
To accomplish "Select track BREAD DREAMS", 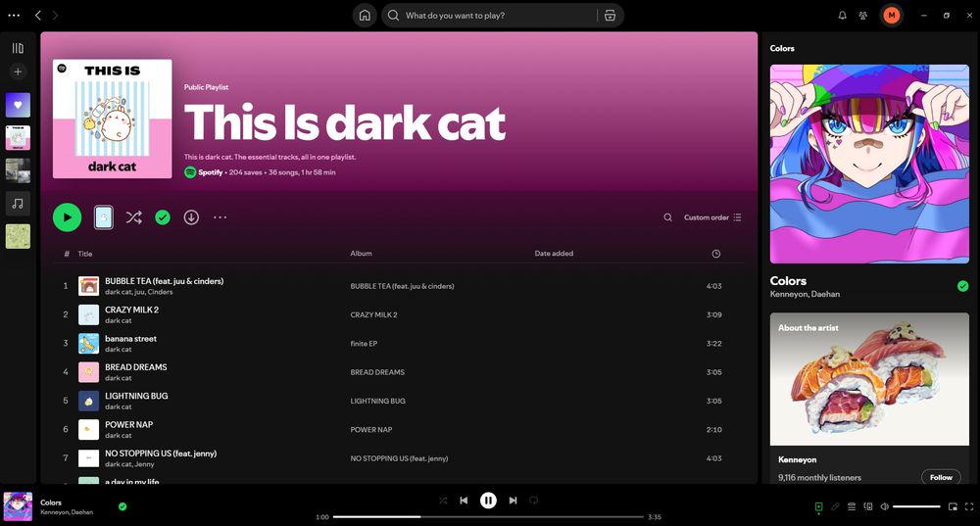I will (400, 372).
